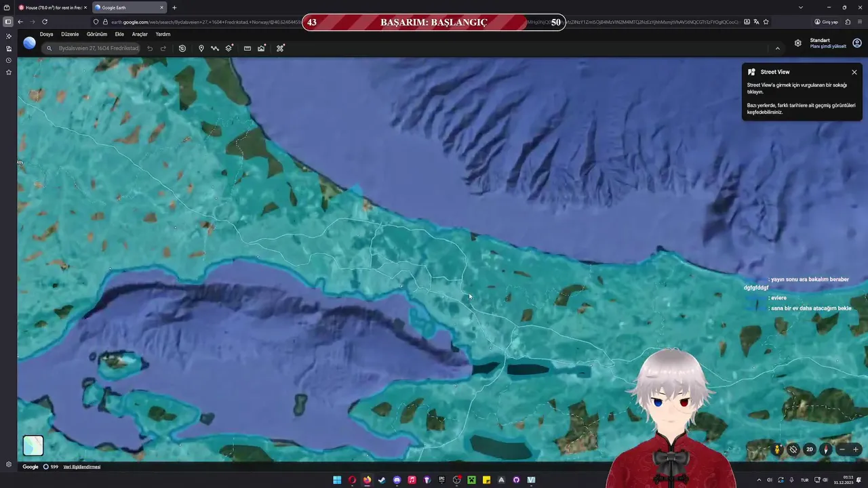Open the measure ruler tools icon
Screen dimensions: 868x488
point(280,48)
